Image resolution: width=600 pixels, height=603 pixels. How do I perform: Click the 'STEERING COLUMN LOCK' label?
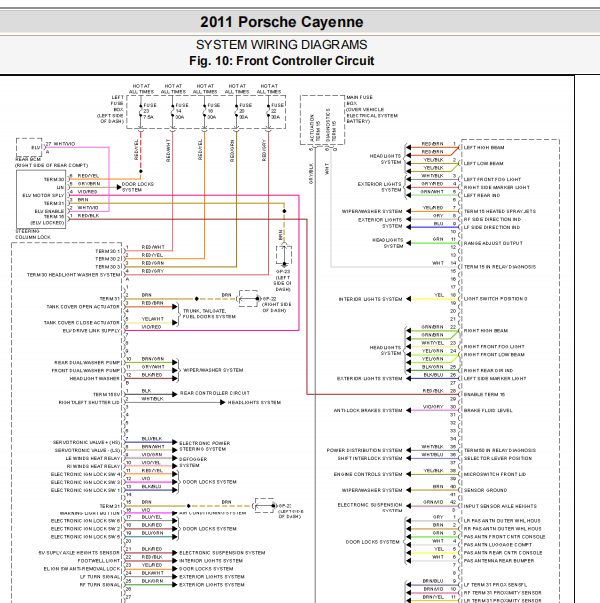point(33,234)
